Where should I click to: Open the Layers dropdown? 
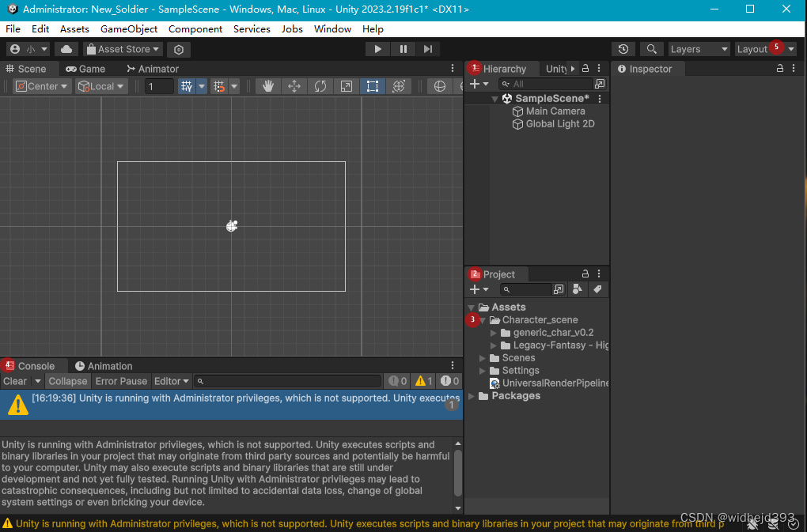(698, 48)
